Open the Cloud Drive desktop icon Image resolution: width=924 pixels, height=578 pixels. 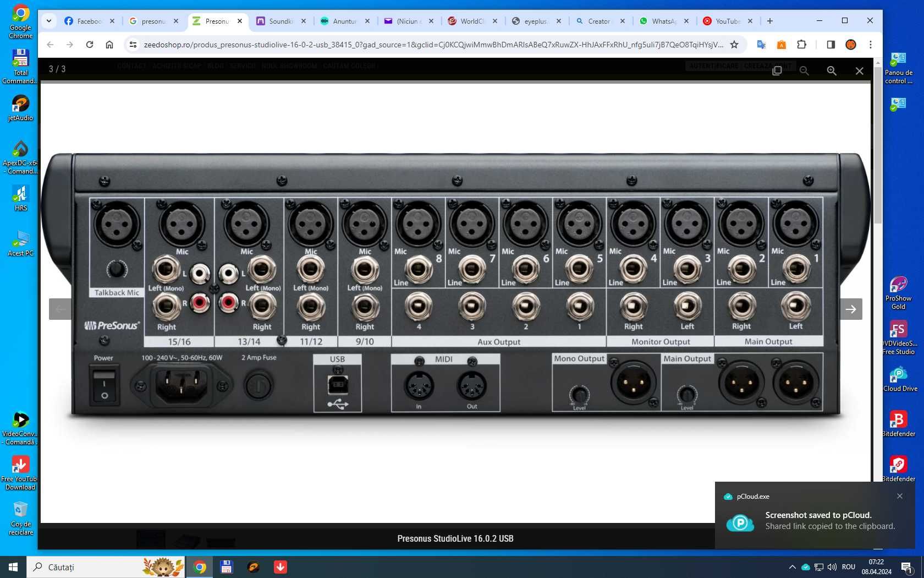point(900,379)
